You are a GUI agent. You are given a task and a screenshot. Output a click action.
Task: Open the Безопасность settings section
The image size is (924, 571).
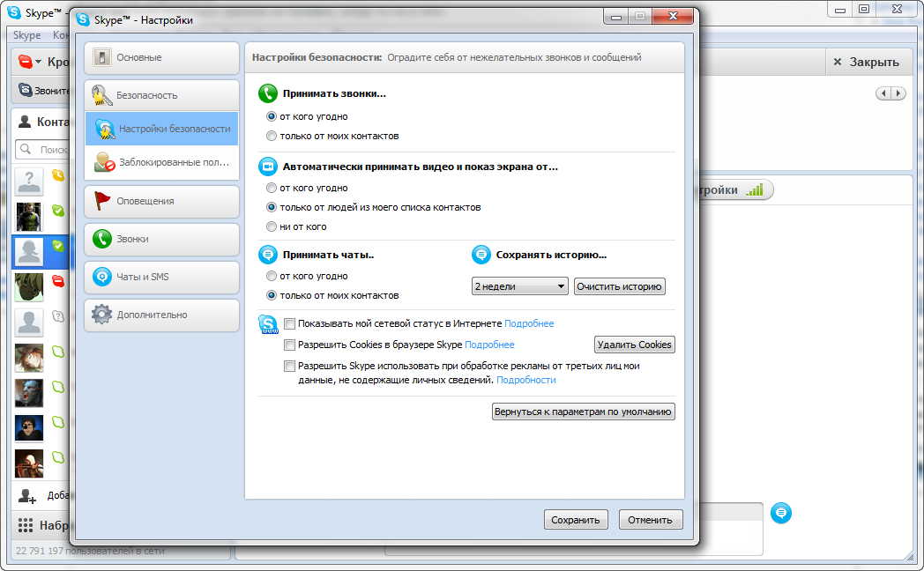[x=161, y=95]
